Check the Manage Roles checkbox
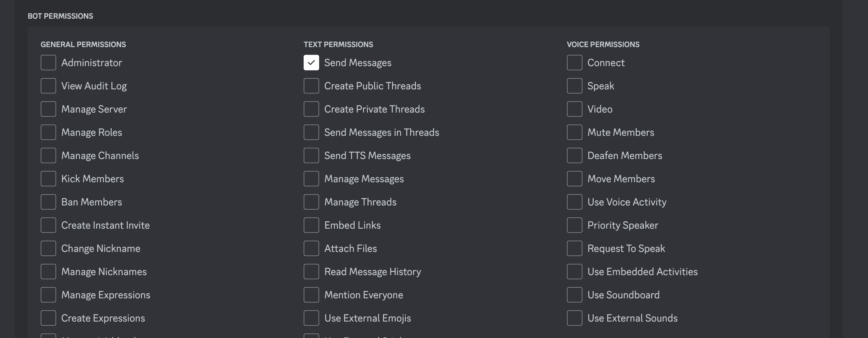Screen dimensions: 868x338 [x=48, y=132]
